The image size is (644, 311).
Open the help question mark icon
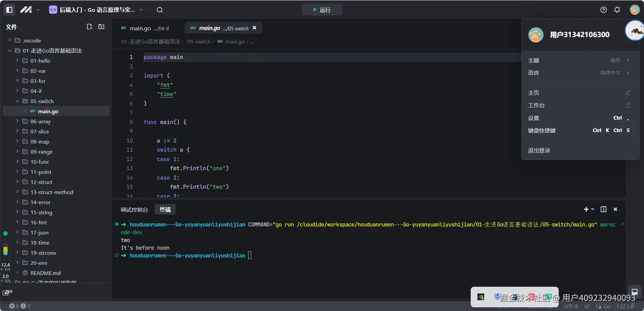tap(603, 10)
